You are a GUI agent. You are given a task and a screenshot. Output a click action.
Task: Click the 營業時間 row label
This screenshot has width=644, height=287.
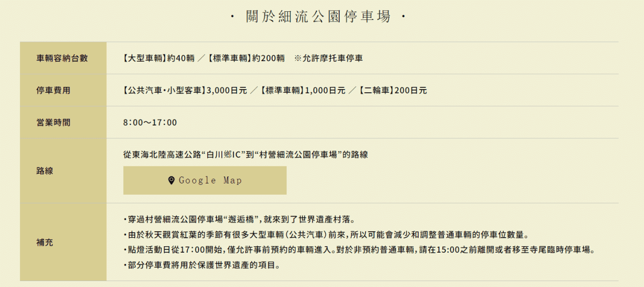click(x=53, y=122)
